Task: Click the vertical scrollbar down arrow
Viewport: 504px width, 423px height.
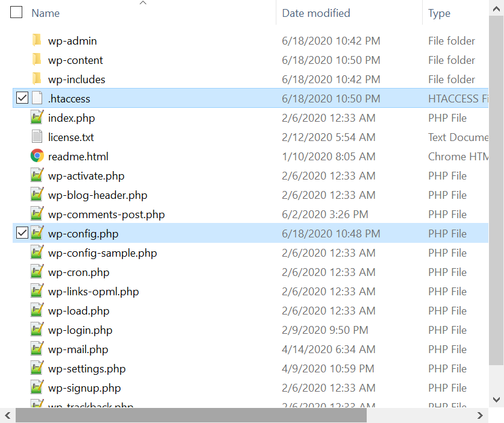Action: click(496, 400)
